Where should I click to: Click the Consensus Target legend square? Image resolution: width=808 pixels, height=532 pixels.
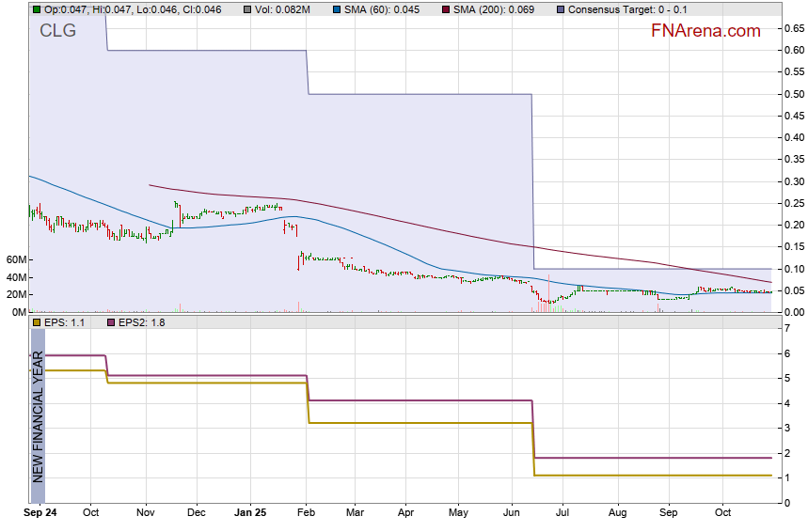tap(562, 9)
